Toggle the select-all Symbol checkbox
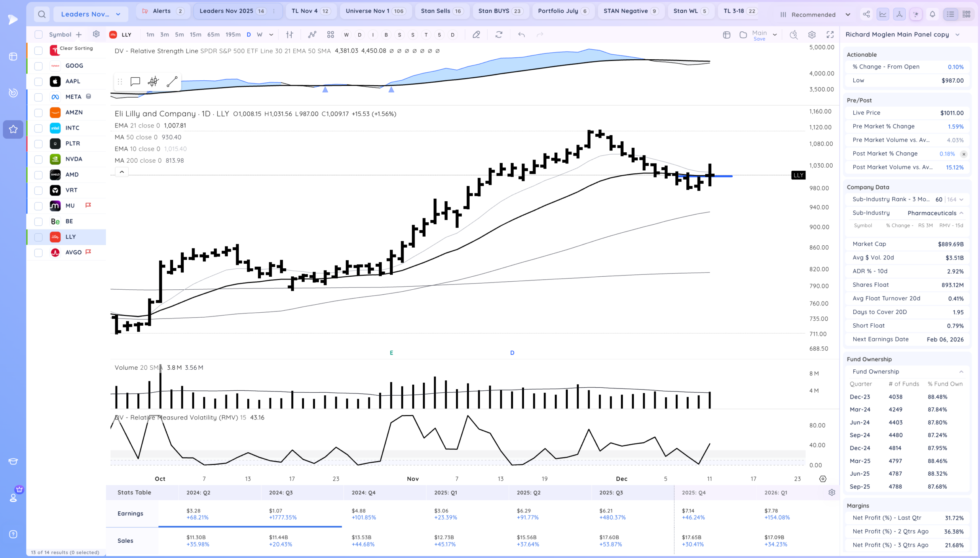Image resolution: width=980 pixels, height=558 pixels. tap(38, 34)
